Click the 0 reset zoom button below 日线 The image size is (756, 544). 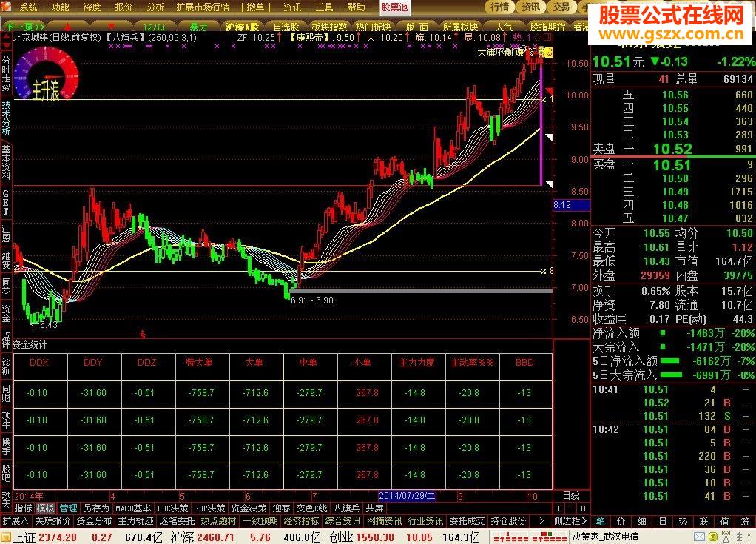(x=582, y=508)
